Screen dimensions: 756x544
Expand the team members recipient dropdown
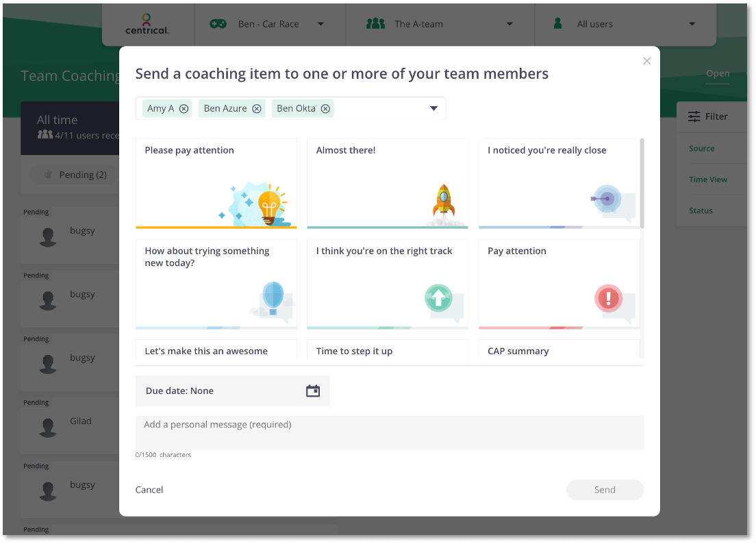tap(433, 108)
